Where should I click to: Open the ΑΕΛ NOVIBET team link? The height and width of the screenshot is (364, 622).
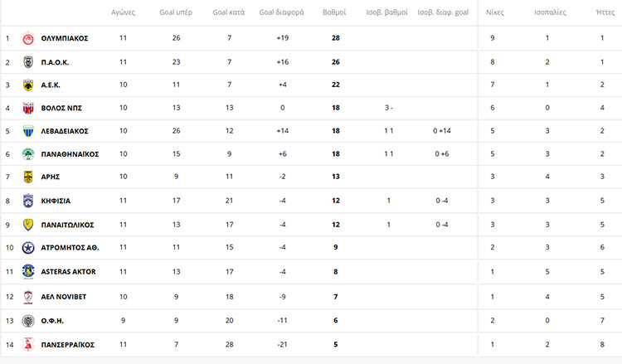coord(64,297)
